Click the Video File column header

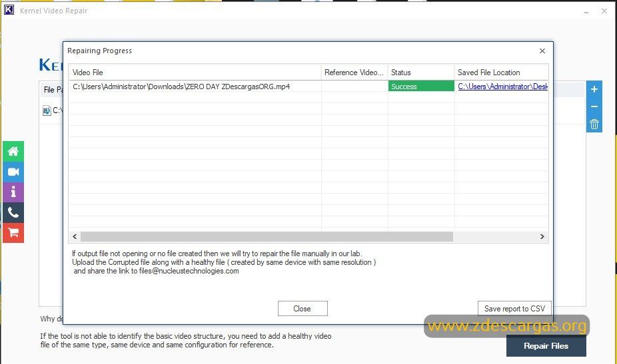(x=195, y=73)
